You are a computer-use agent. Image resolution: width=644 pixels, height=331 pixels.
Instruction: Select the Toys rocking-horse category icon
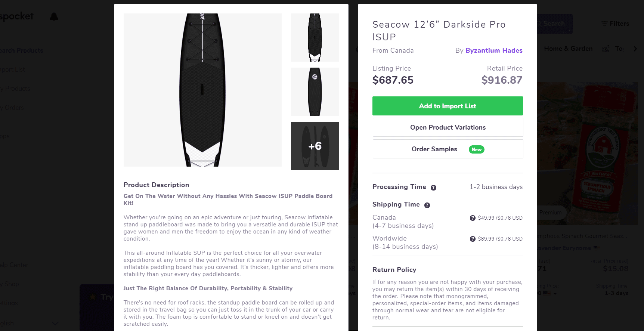pyautogui.click(x=606, y=49)
